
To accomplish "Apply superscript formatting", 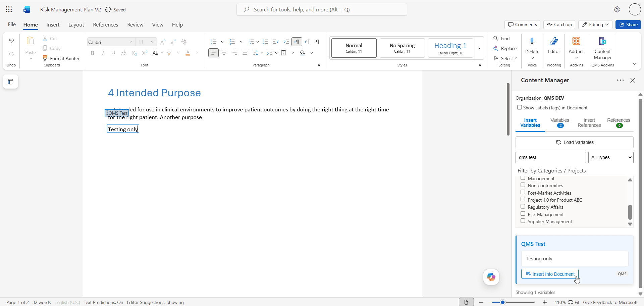I will tap(145, 53).
